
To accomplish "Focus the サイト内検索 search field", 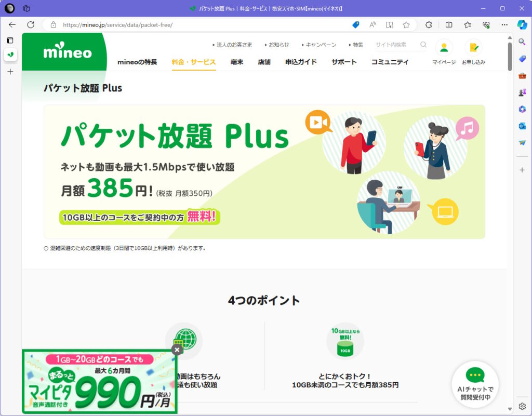I will [396, 45].
